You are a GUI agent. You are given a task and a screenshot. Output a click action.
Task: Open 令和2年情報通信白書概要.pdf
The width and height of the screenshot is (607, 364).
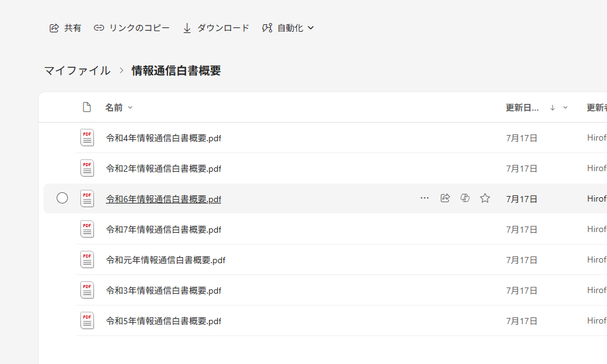pyautogui.click(x=163, y=169)
